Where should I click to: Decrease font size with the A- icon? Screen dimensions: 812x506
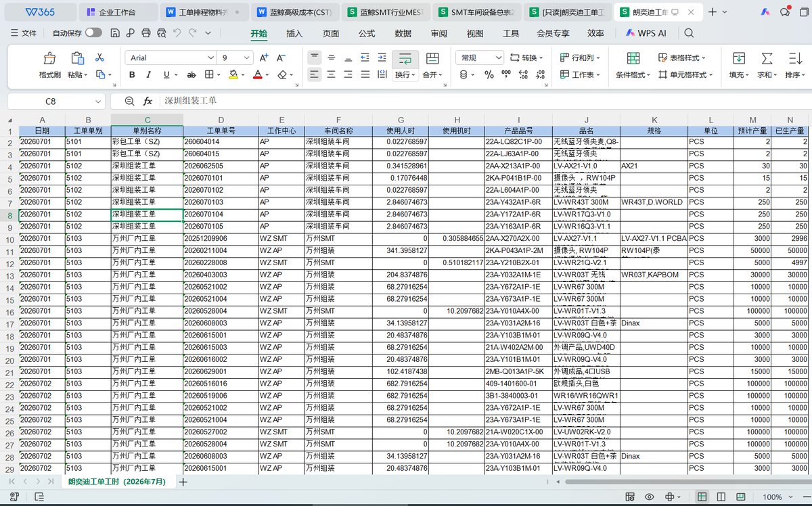(x=281, y=58)
